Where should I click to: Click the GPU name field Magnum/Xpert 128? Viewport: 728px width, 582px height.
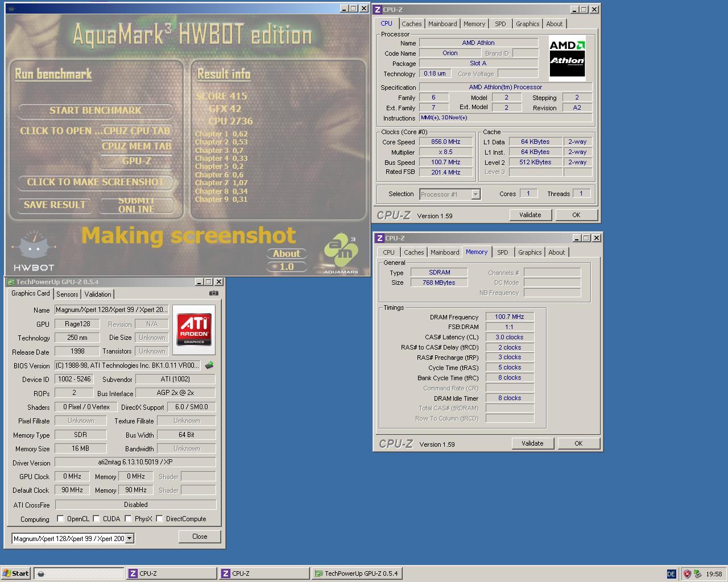pyautogui.click(x=111, y=310)
